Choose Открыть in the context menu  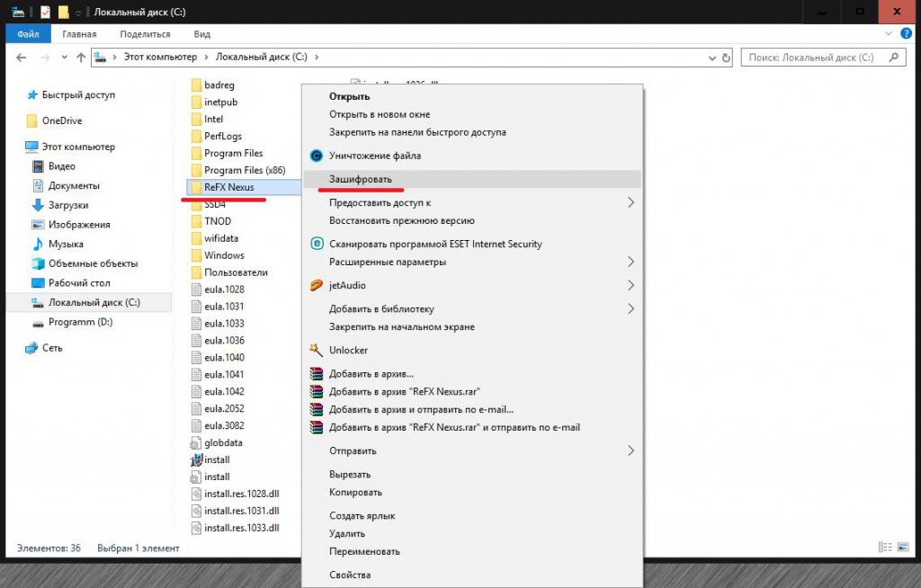click(x=472, y=96)
